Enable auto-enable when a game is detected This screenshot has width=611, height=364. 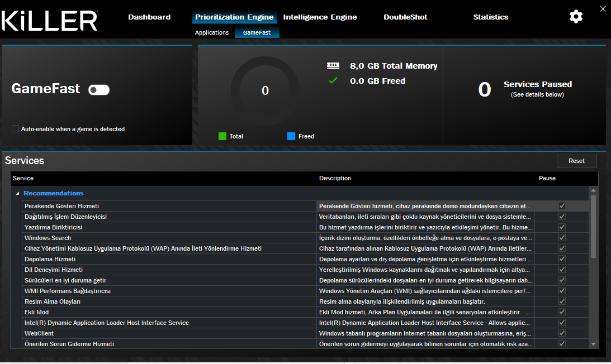coord(15,129)
